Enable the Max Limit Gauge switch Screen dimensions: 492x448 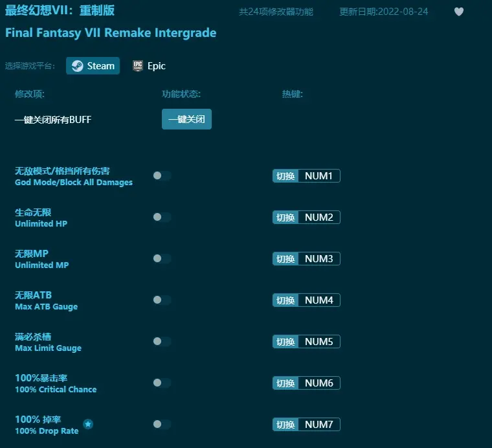click(x=162, y=341)
